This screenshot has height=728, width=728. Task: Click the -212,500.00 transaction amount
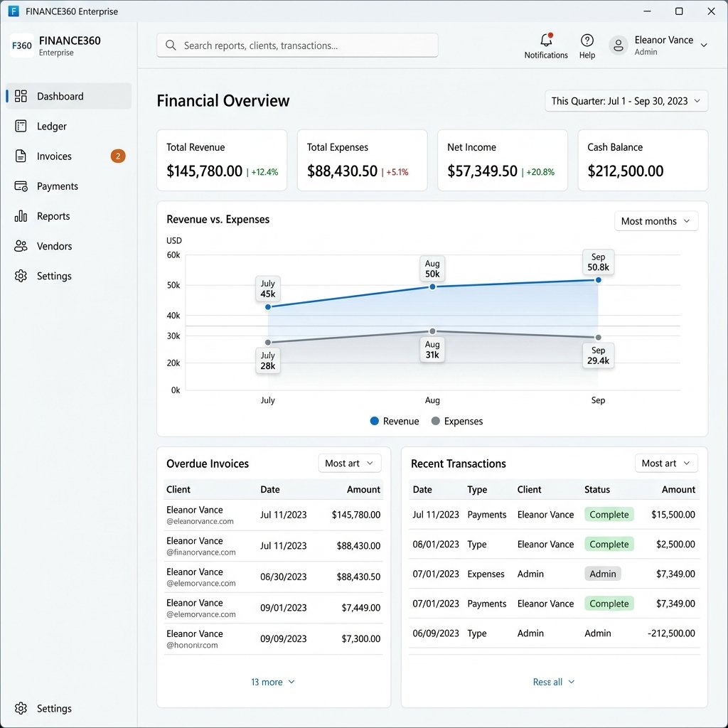click(x=671, y=633)
